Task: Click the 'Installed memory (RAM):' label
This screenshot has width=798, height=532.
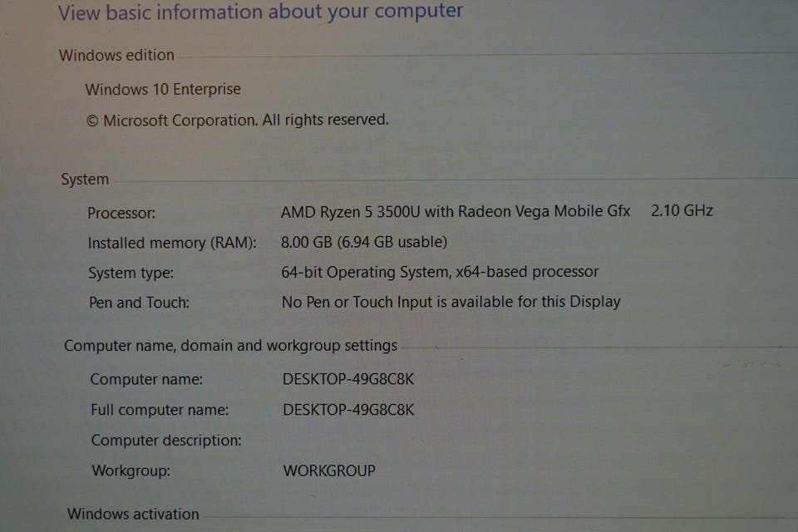Action: (172, 243)
